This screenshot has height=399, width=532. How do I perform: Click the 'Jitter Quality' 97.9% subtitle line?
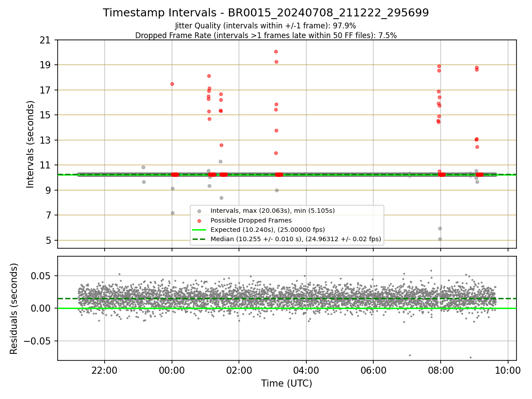[x=266, y=26]
